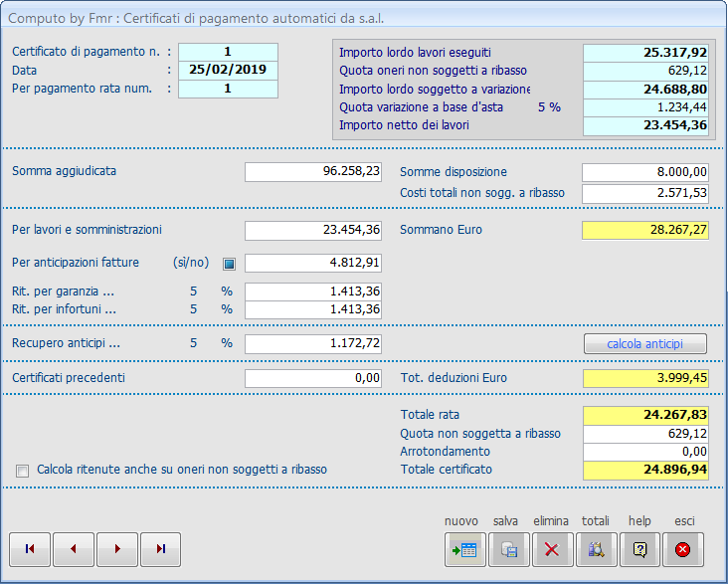Click the Recupero anticipi amount 1.172,72

pos(313,344)
